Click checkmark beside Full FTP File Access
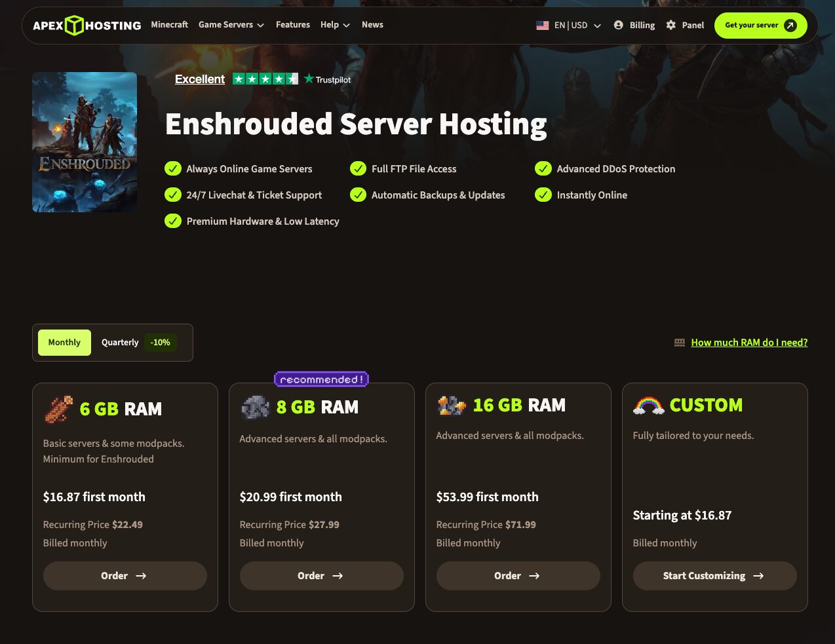Viewport: 835px width, 644px height. tap(358, 168)
